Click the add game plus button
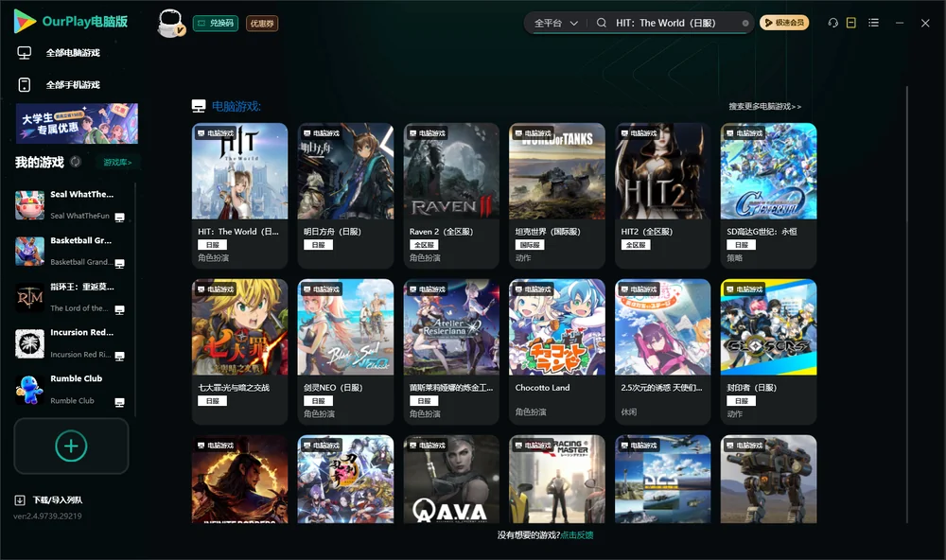 71,446
